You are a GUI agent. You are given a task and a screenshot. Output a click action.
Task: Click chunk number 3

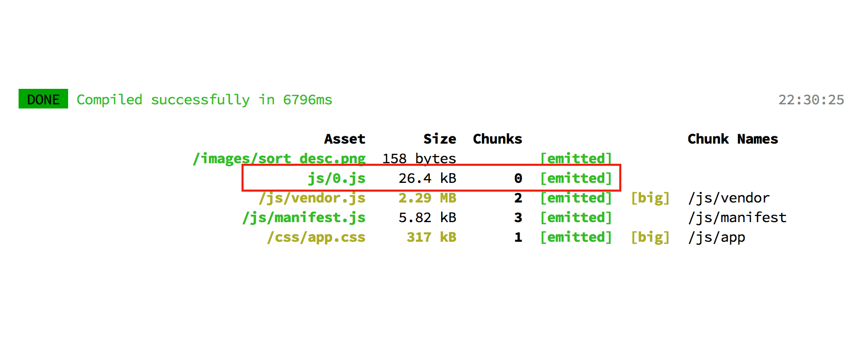[x=518, y=217]
